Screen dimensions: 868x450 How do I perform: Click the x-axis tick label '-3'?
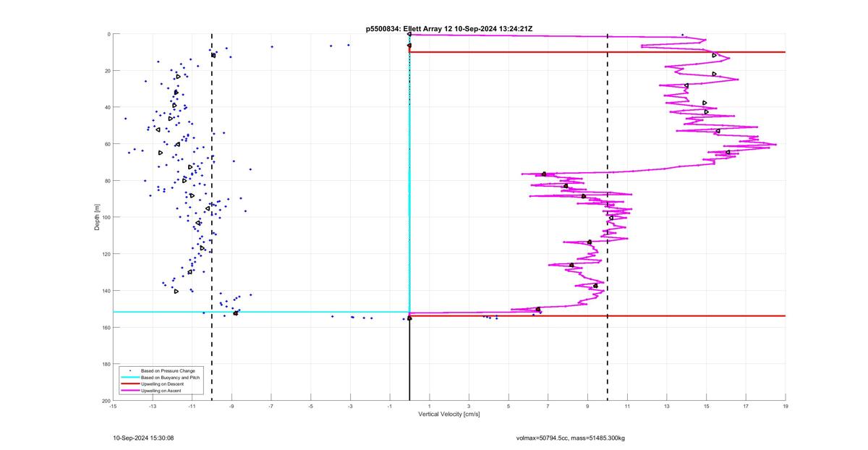point(350,407)
